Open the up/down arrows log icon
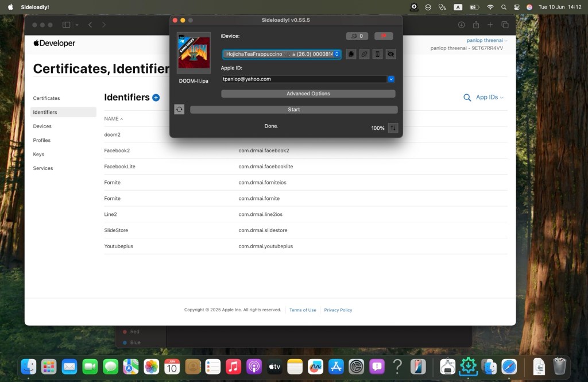This screenshot has height=382, width=588. point(393,128)
